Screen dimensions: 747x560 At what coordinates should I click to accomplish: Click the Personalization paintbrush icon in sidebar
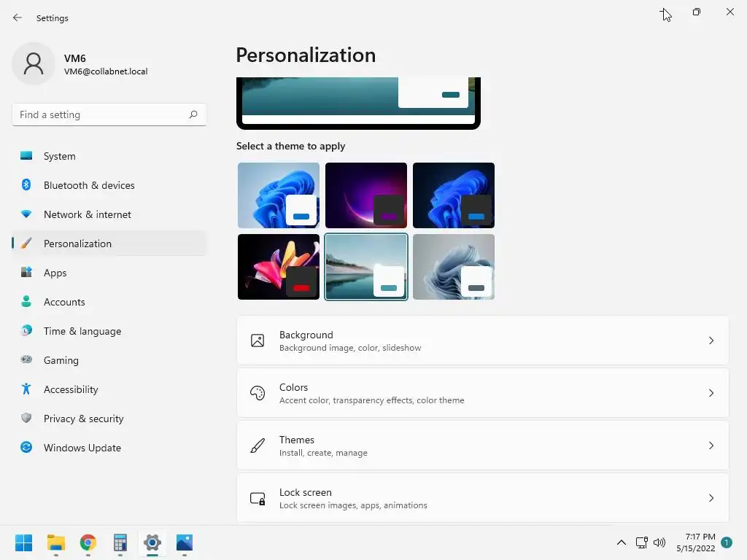click(x=26, y=244)
